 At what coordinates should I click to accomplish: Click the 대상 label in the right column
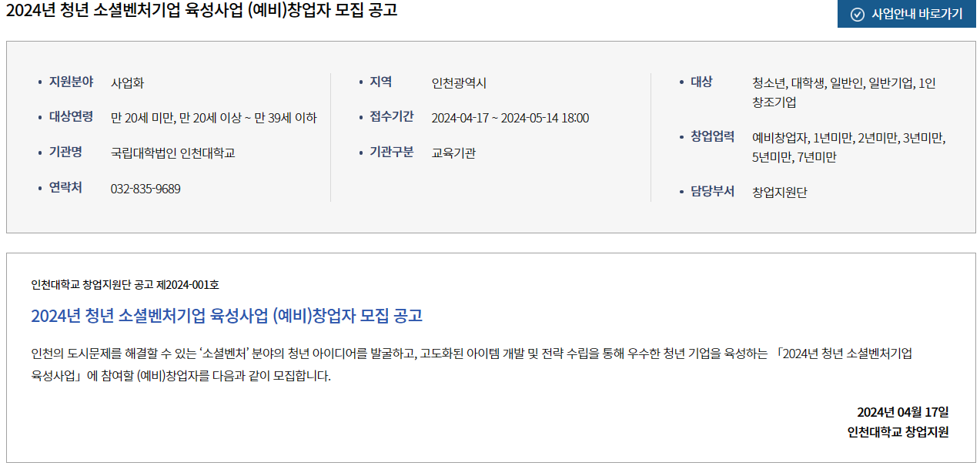tap(701, 82)
